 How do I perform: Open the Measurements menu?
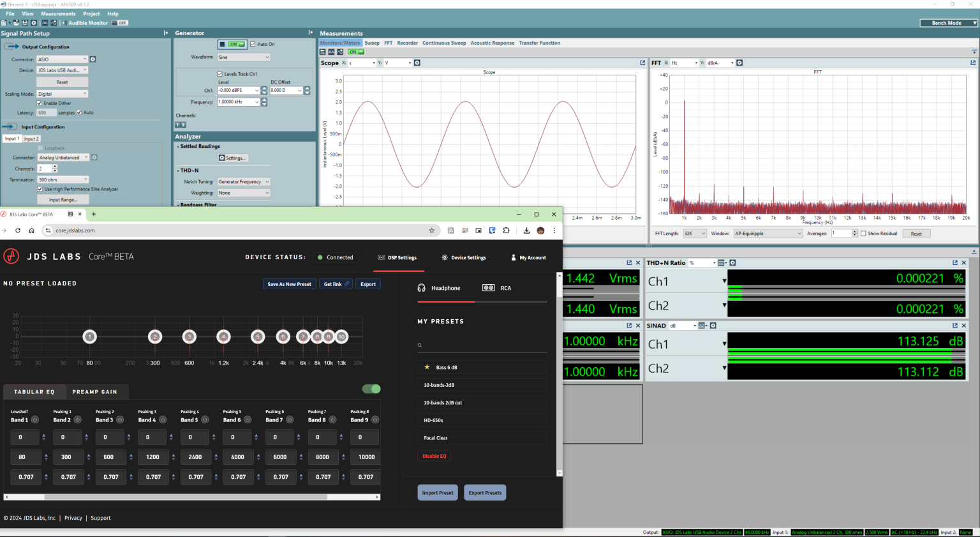pos(58,13)
